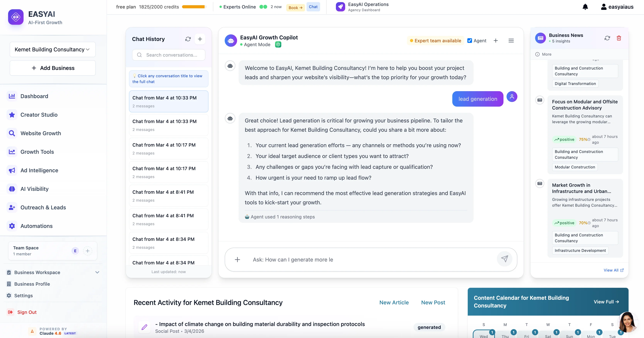This screenshot has width=644, height=338.
Task: Open the copilot hamburger menu icon
Action: tap(511, 41)
